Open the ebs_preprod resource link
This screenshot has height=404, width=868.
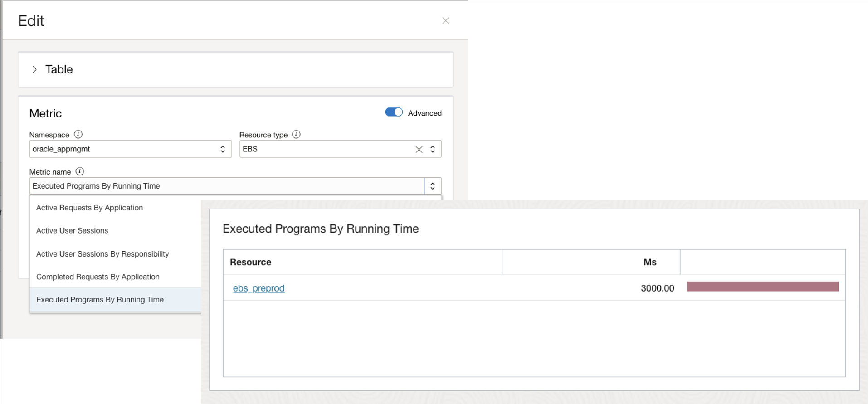258,288
